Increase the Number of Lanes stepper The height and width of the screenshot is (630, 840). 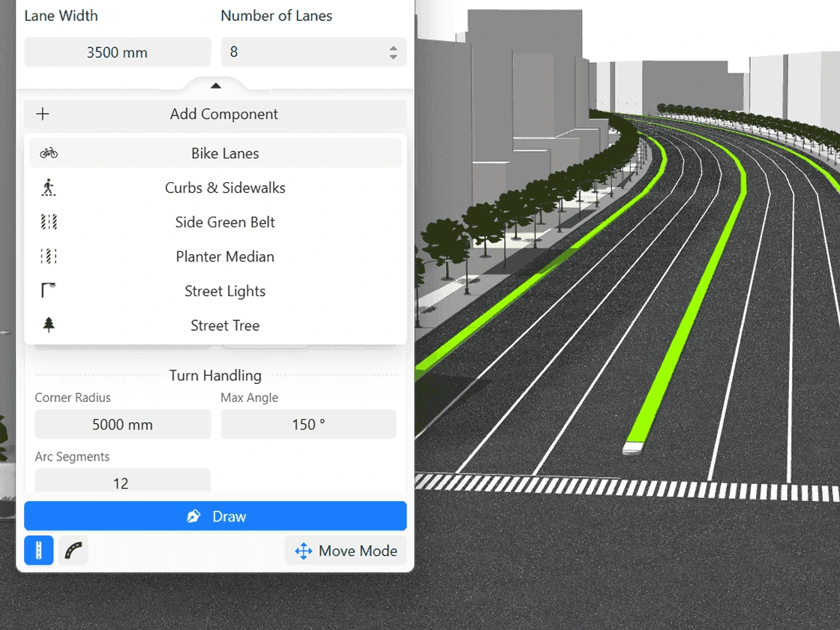pos(393,48)
